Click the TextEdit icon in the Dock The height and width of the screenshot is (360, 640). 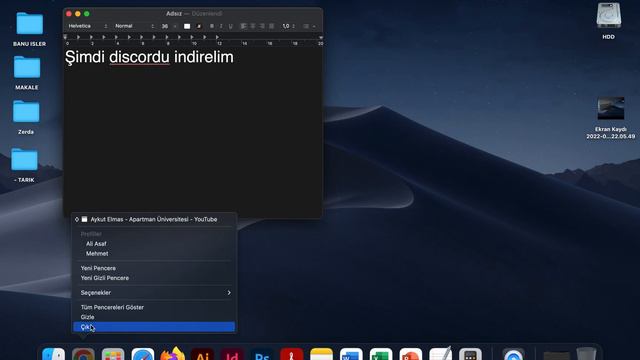(x=441, y=353)
